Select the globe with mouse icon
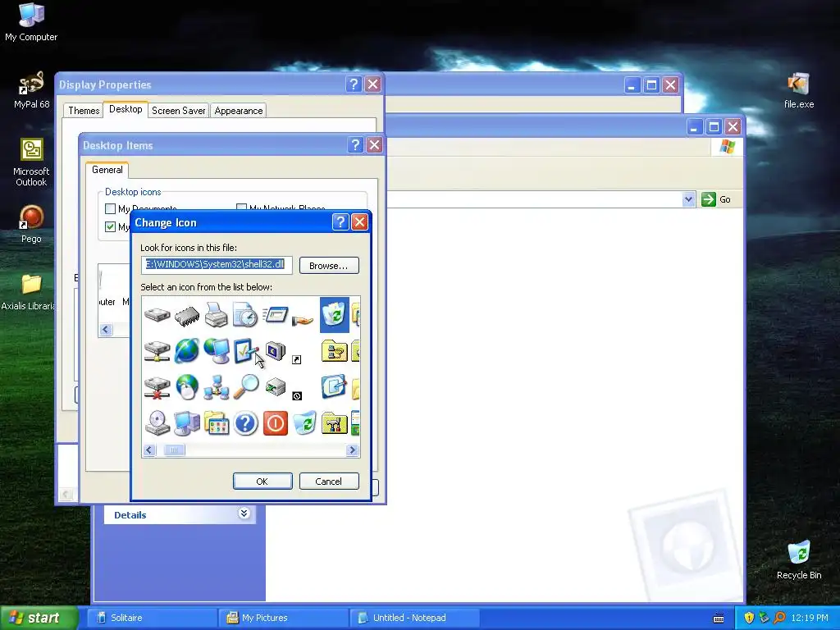Viewport: 840px width, 630px height. pos(187,387)
